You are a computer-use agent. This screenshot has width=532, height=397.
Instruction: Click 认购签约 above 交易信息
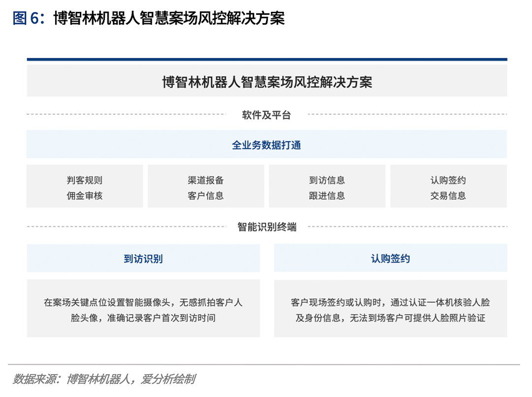pyautogui.click(x=448, y=180)
